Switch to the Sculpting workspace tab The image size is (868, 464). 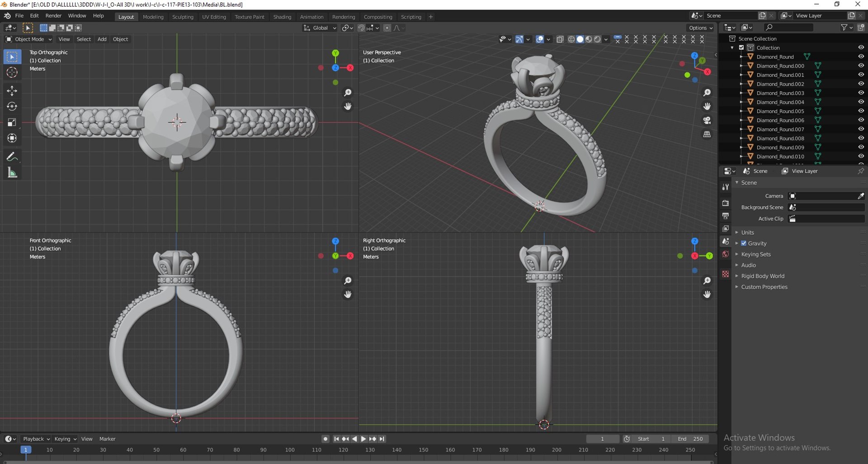click(183, 17)
